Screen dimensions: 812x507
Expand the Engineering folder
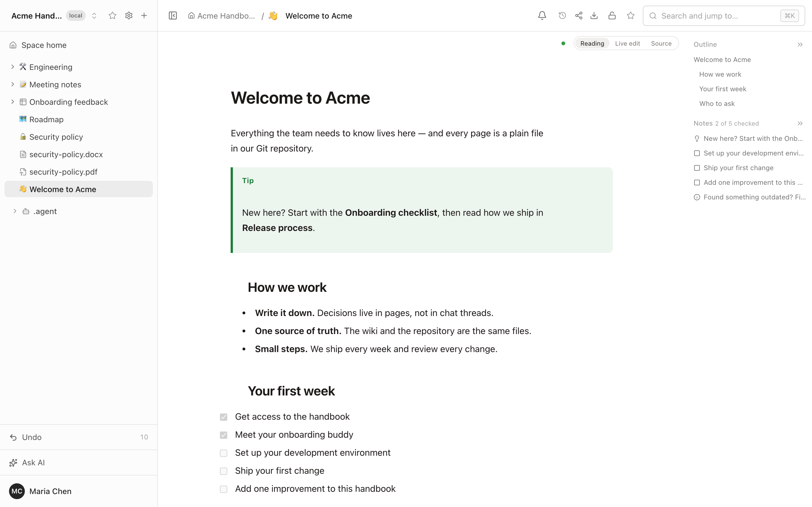(12, 67)
